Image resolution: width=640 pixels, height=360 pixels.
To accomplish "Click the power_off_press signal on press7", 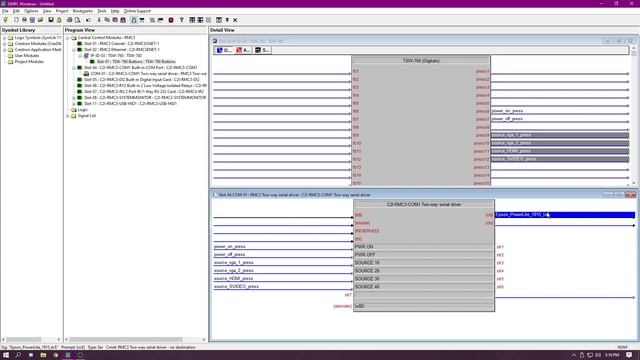I will click(x=507, y=119).
